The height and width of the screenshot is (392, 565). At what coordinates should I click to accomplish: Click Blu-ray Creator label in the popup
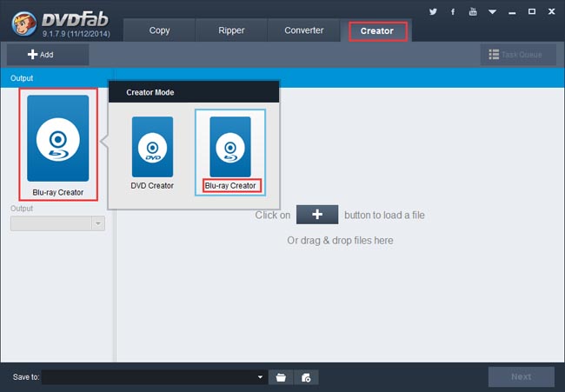click(230, 185)
